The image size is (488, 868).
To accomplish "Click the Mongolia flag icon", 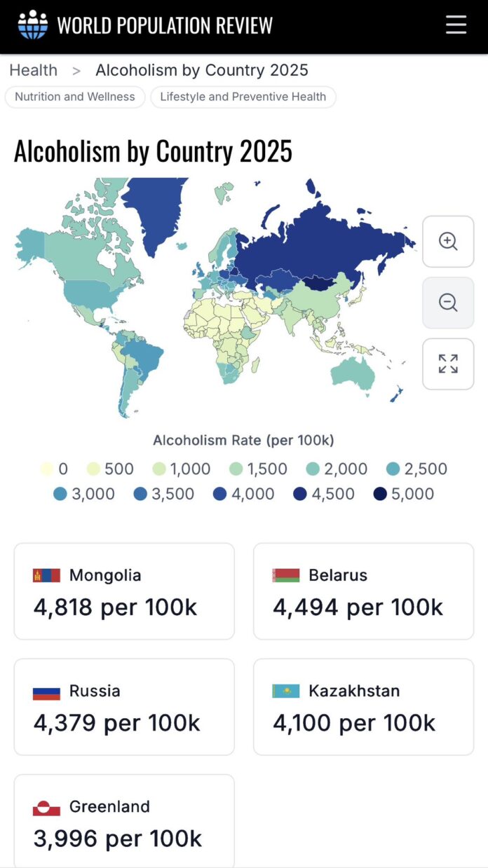I will pos(46,575).
